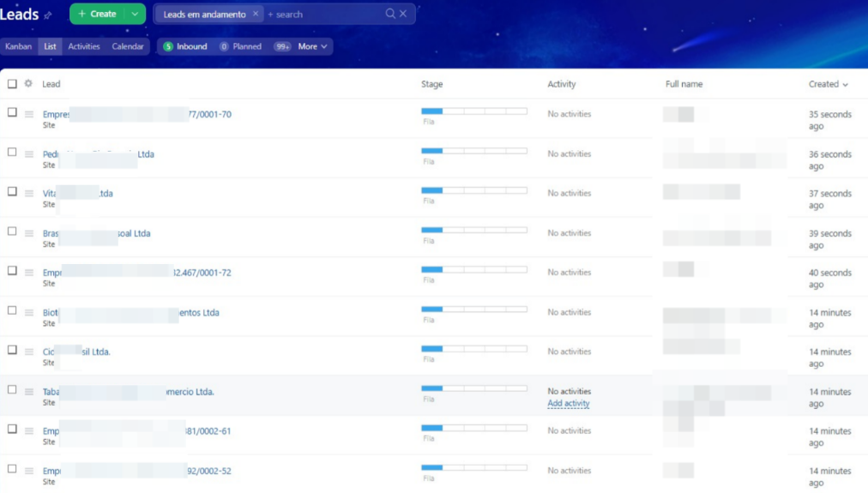Open the row menu for the first lead
The width and height of the screenshot is (868, 493).
point(29,114)
